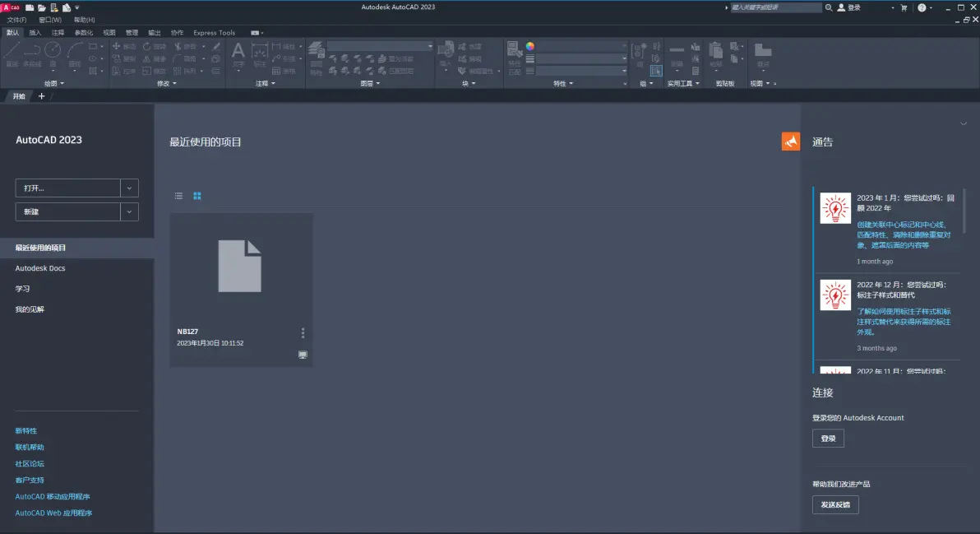Click the 新建 button
This screenshot has height=534, width=980.
click(67, 211)
